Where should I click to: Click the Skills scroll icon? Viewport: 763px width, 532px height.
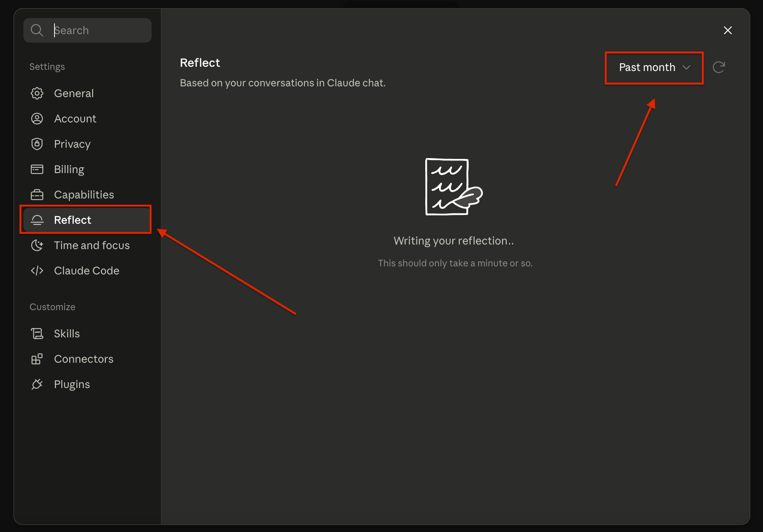(x=37, y=334)
